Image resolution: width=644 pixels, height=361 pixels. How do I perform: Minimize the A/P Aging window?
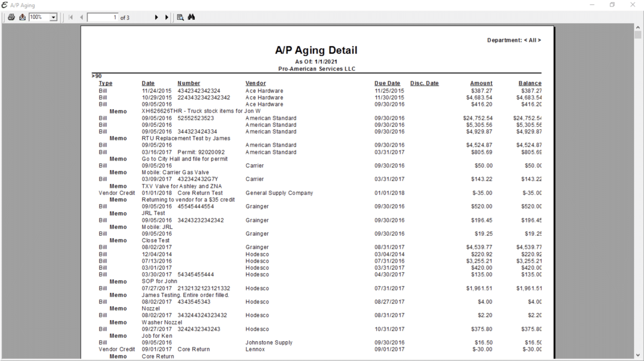point(592,5)
